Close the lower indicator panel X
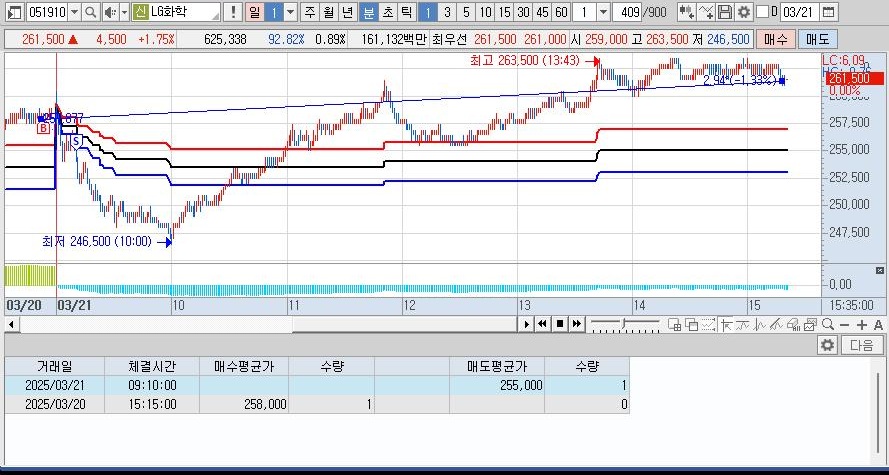 point(880,270)
